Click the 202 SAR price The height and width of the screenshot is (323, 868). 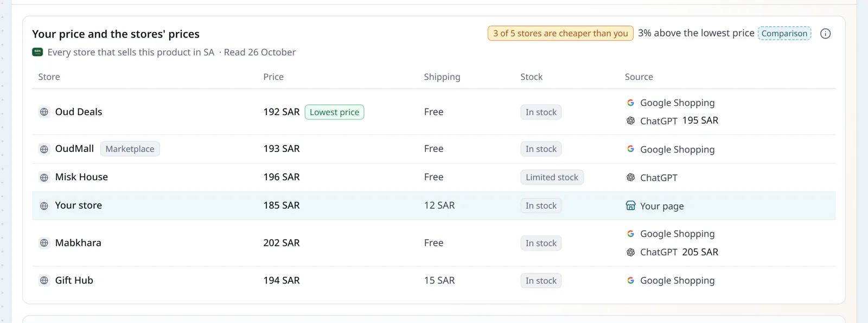coord(282,243)
